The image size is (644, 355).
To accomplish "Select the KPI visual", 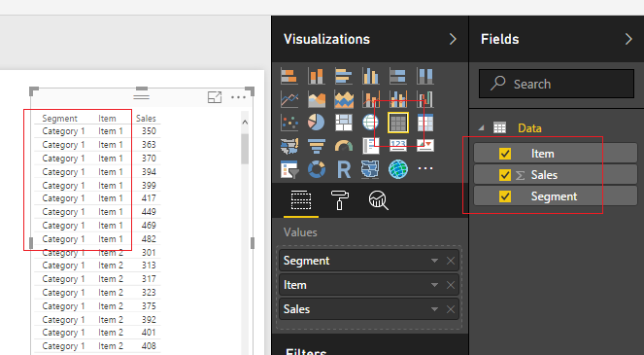I will (424, 145).
